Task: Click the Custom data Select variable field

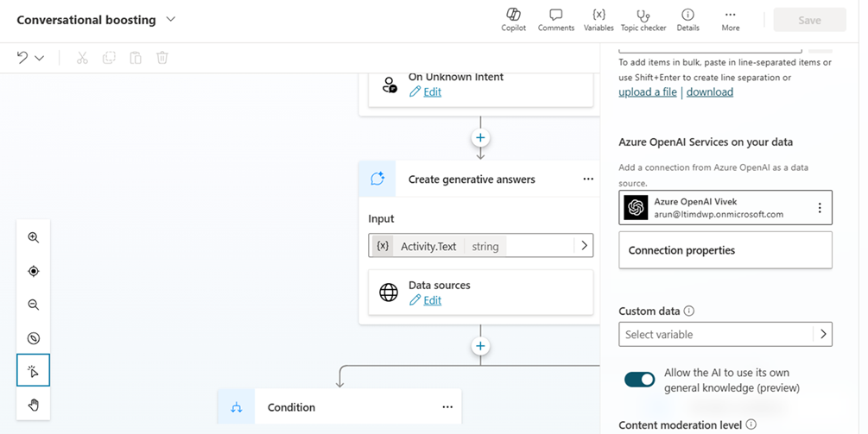Action: pyautogui.click(x=715, y=334)
